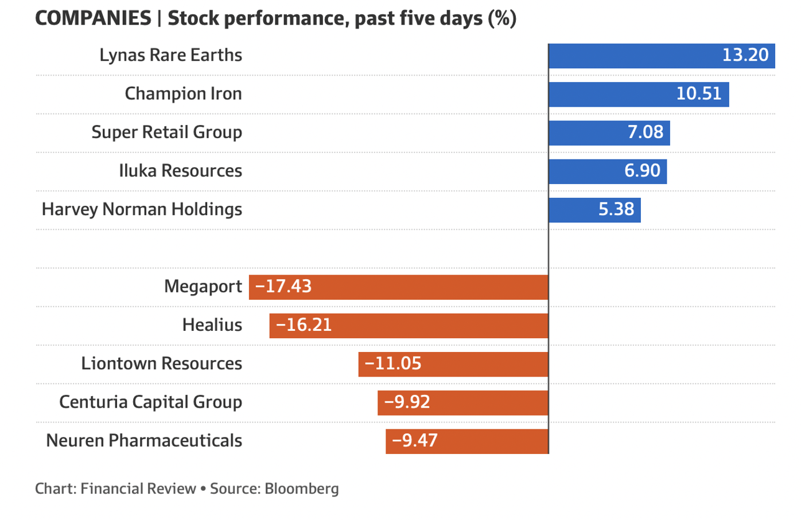Viewport: 801px width, 532px height.
Task: Click the Lynas Rare Earths label
Action: tap(170, 56)
